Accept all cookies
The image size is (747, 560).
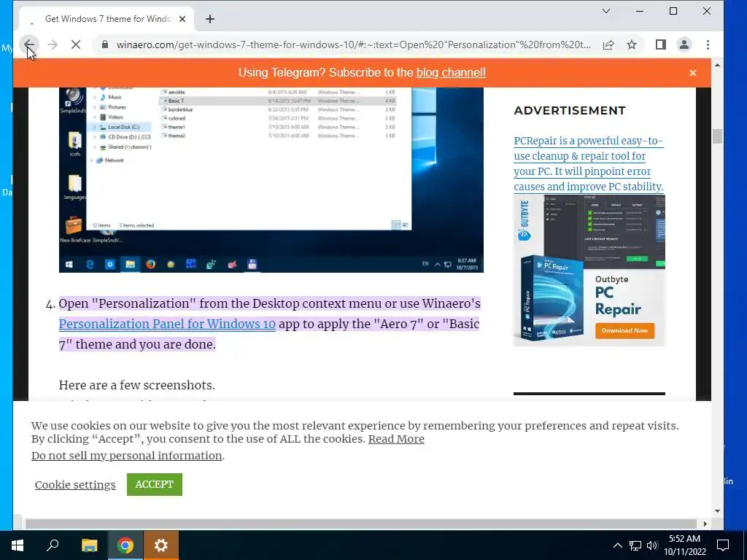coord(155,484)
